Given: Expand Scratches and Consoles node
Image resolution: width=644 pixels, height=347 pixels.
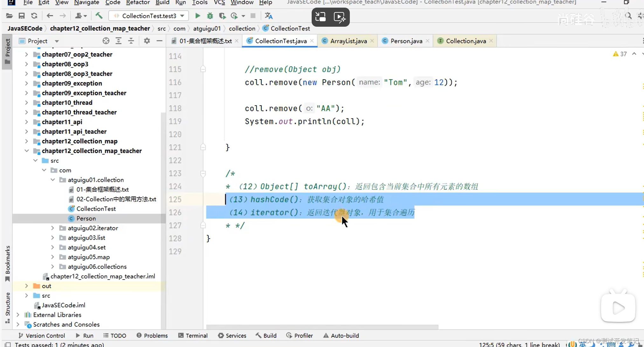Looking at the screenshot, I should coord(18,324).
